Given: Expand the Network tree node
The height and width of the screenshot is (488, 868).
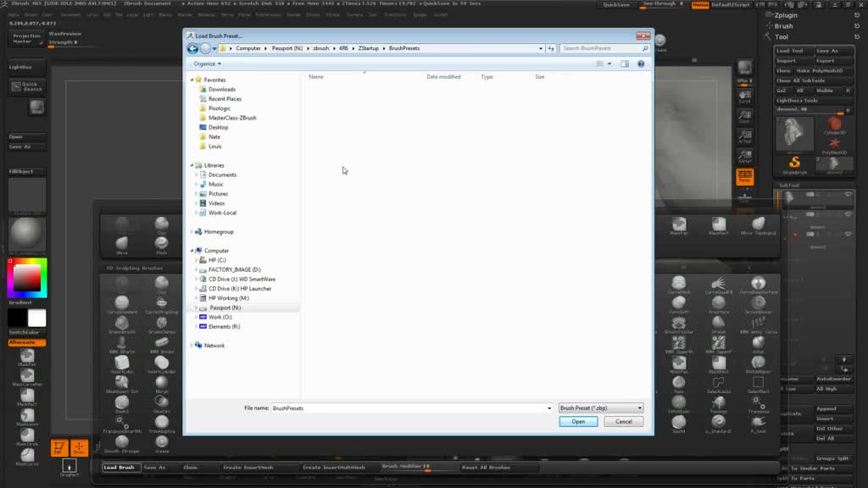Looking at the screenshot, I should click(x=192, y=346).
